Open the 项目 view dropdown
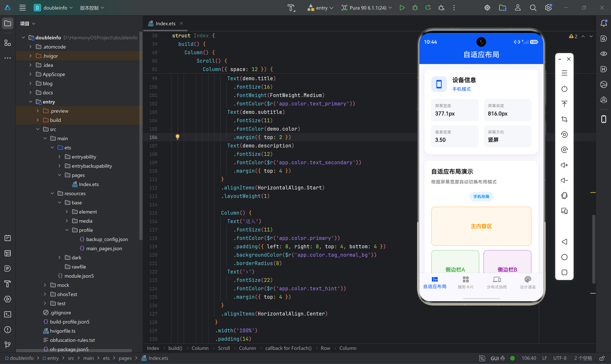611x364 pixels. click(28, 23)
